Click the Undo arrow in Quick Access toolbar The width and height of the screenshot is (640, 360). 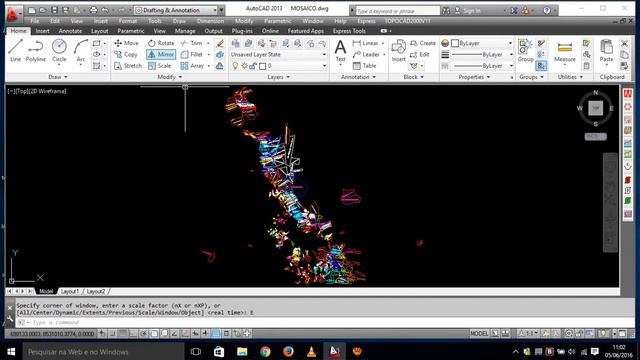(x=105, y=10)
